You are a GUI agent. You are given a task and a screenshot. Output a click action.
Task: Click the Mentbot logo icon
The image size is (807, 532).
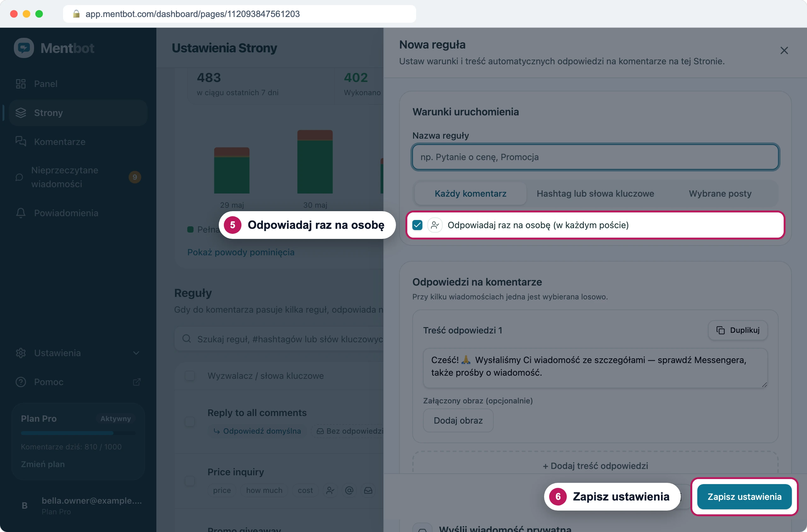click(24, 48)
